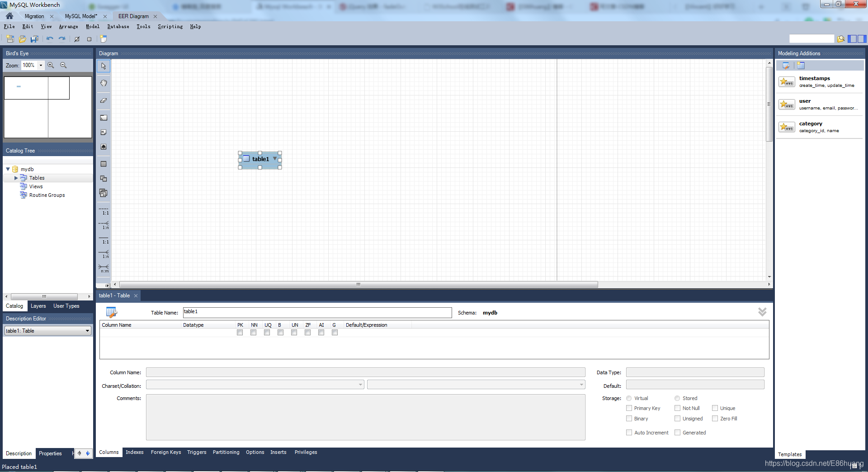Select the Text Note tool
Image resolution: width=868 pixels, height=472 pixels.
(104, 132)
